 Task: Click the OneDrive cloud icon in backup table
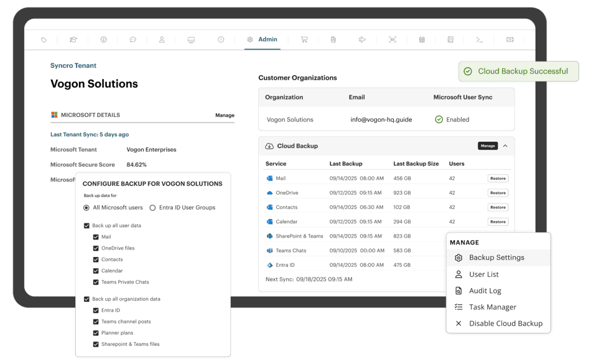click(270, 193)
